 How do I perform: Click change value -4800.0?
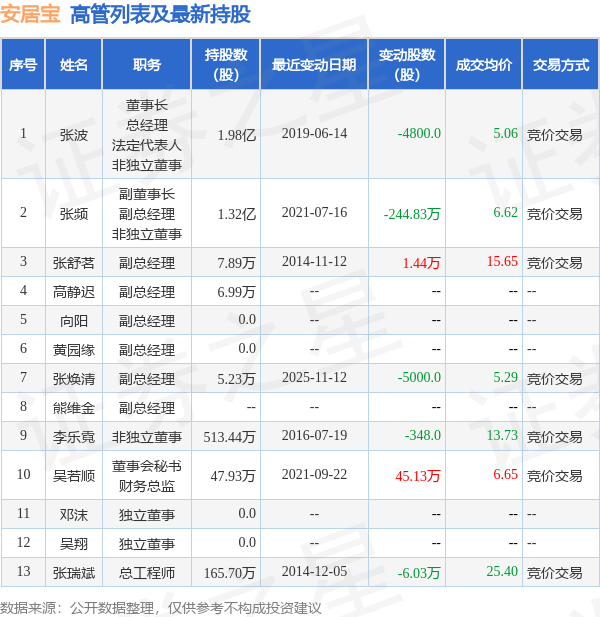point(419,133)
